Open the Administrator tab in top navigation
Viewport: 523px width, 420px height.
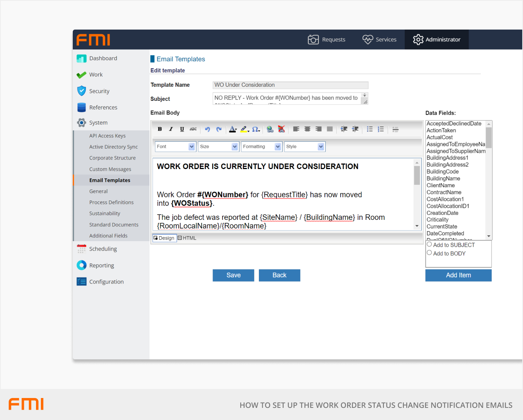tap(437, 39)
